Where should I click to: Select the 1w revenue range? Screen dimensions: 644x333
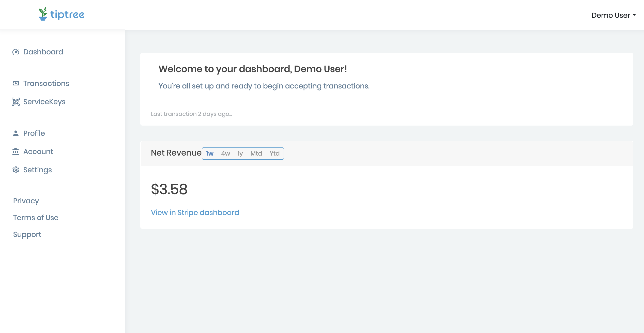tap(210, 154)
